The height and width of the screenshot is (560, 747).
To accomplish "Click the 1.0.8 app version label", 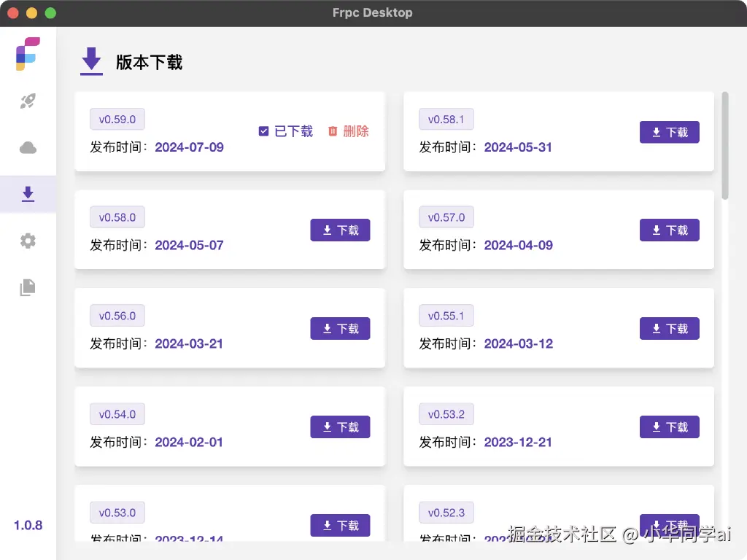I will point(28,525).
